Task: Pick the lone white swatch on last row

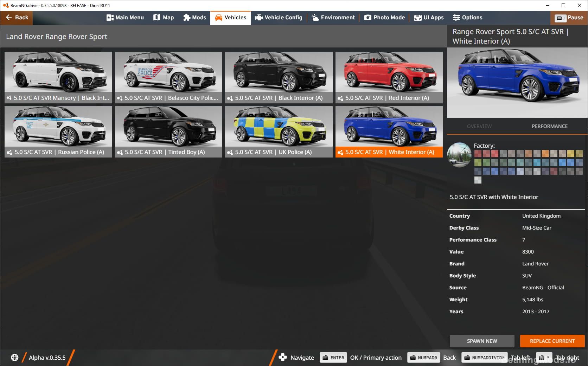Action: tap(478, 180)
